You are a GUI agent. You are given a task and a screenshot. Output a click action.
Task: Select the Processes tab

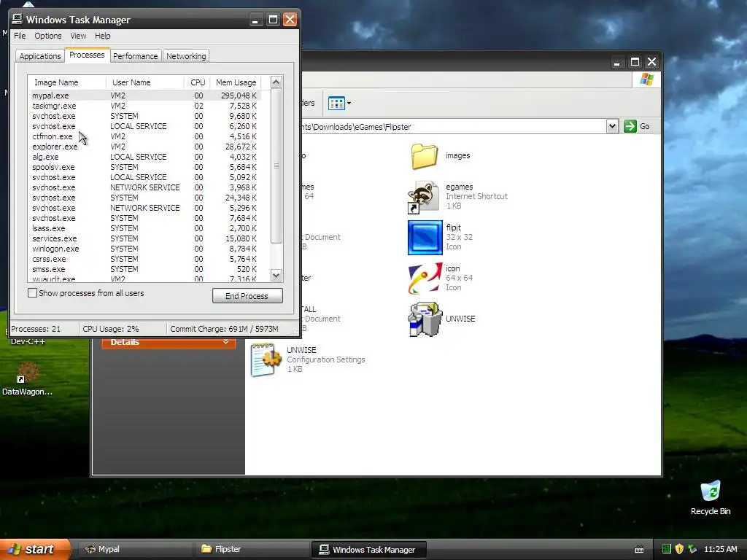tap(87, 55)
